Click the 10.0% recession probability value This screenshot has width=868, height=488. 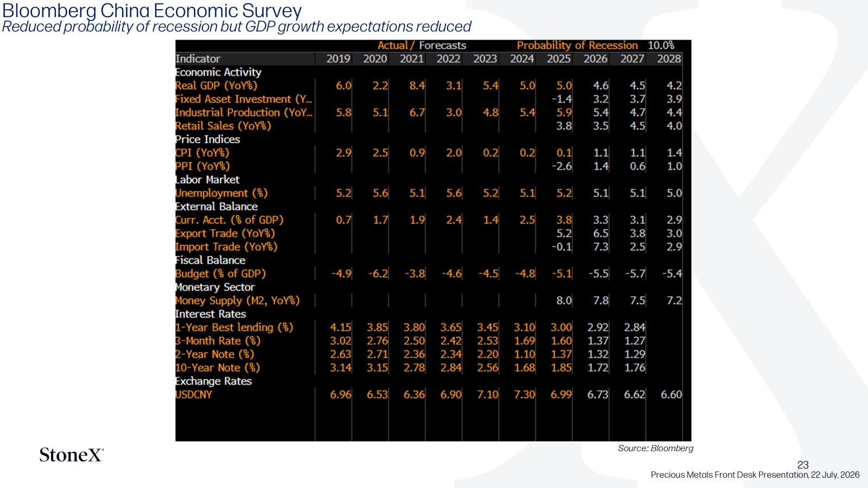pyautogui.click(x=661, y=46)
